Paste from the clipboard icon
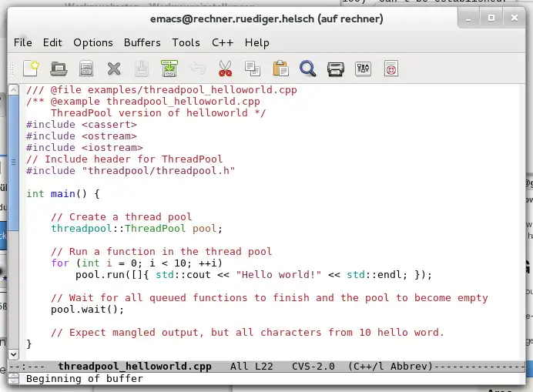The width and height of the screenshot is (533, 392). coord(280,69)
